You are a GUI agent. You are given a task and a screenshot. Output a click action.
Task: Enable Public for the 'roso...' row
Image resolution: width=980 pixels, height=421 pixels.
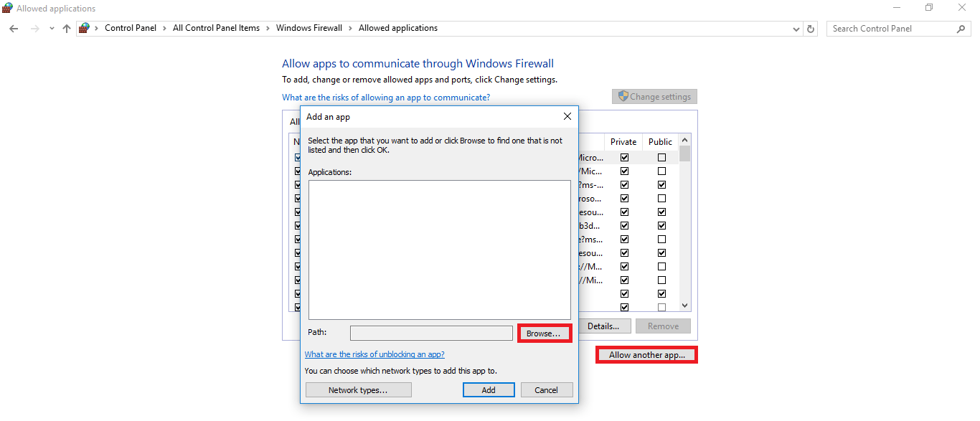click(x=661, y=199)
